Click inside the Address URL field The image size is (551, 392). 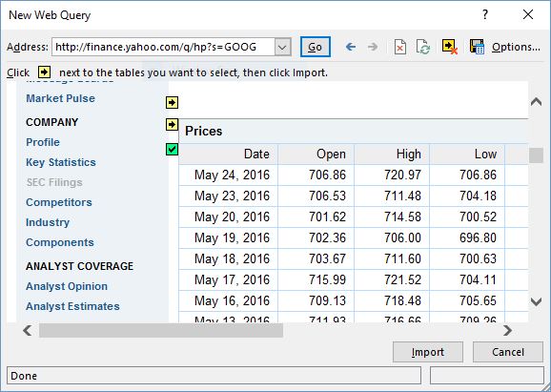[x=163, y=47]
